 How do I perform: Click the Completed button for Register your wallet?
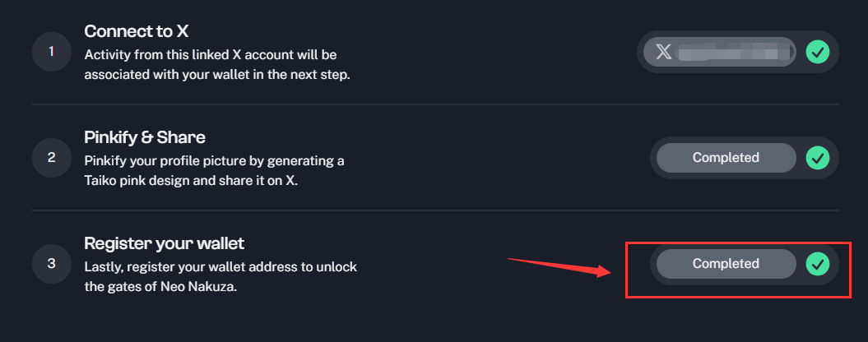[726, 264]
